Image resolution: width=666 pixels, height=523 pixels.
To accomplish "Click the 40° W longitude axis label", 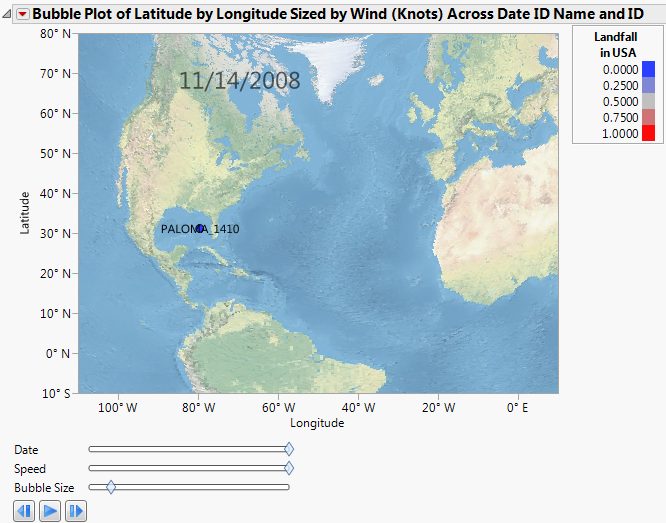I will (358, 408).
